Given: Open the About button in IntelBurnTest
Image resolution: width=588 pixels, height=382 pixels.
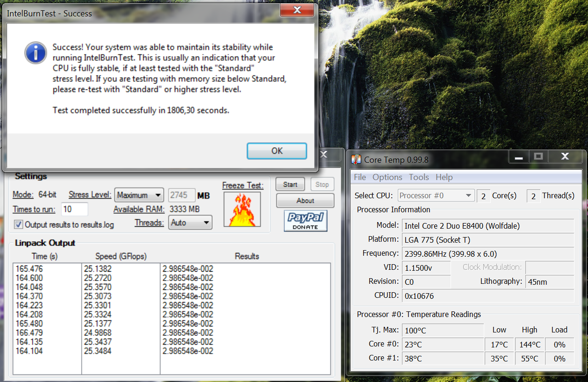Looking at the screenshot, I should 305,201.
